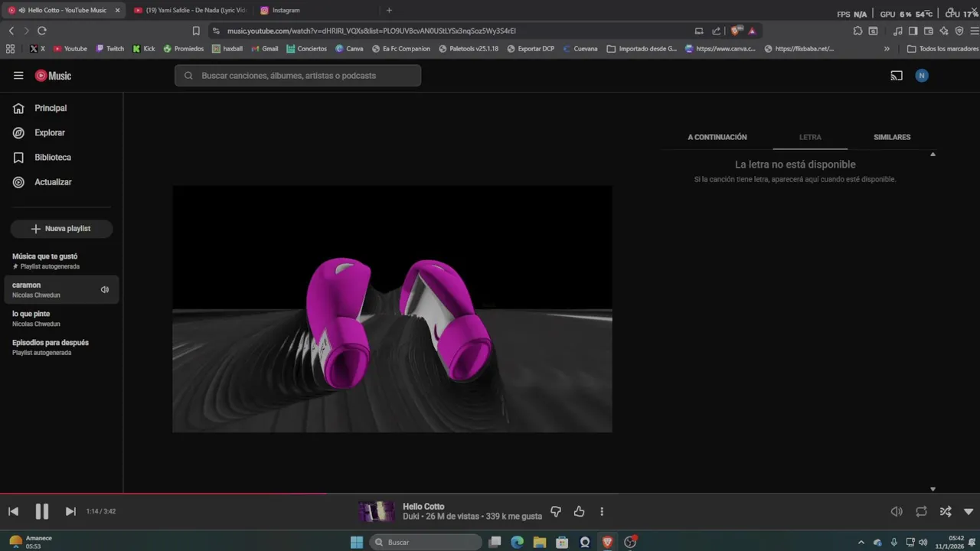Open the Brave Shields lion icon

(737, 31)
